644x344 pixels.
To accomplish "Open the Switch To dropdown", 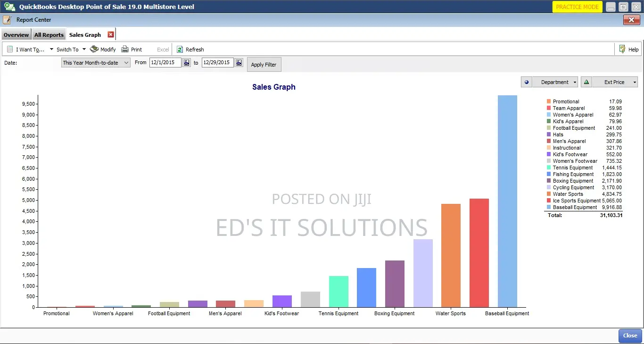I will 71,49.
